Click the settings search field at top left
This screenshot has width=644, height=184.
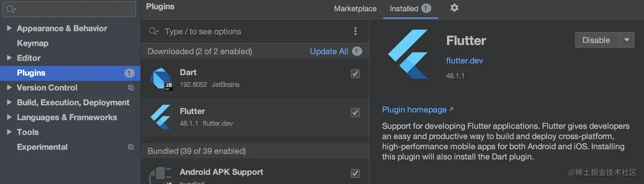tap(69, 9)
